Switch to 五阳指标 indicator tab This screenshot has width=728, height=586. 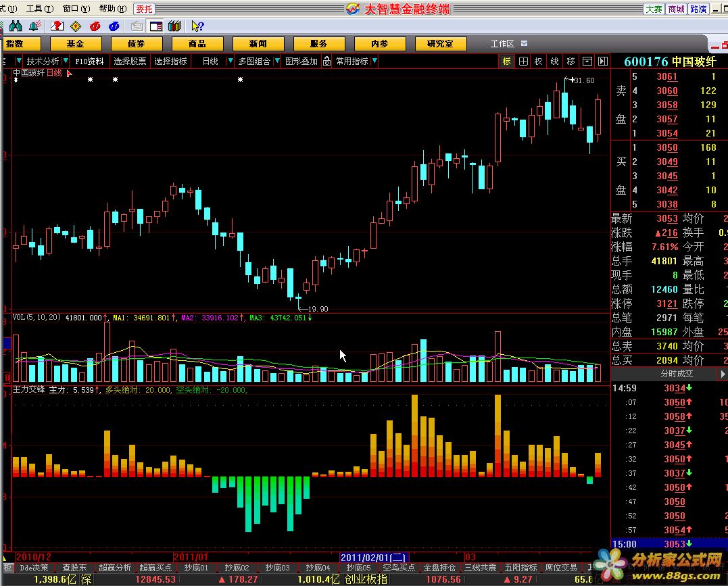521,568
